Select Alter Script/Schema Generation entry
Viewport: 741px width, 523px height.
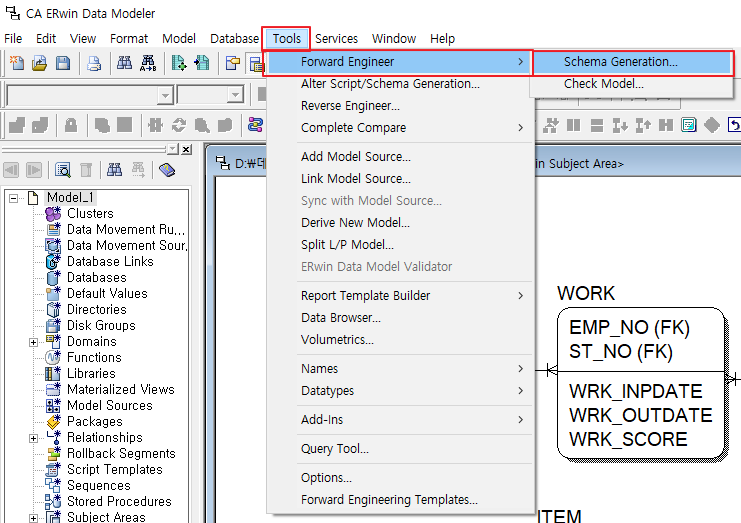pyautogui.click(x=400, y=84)
